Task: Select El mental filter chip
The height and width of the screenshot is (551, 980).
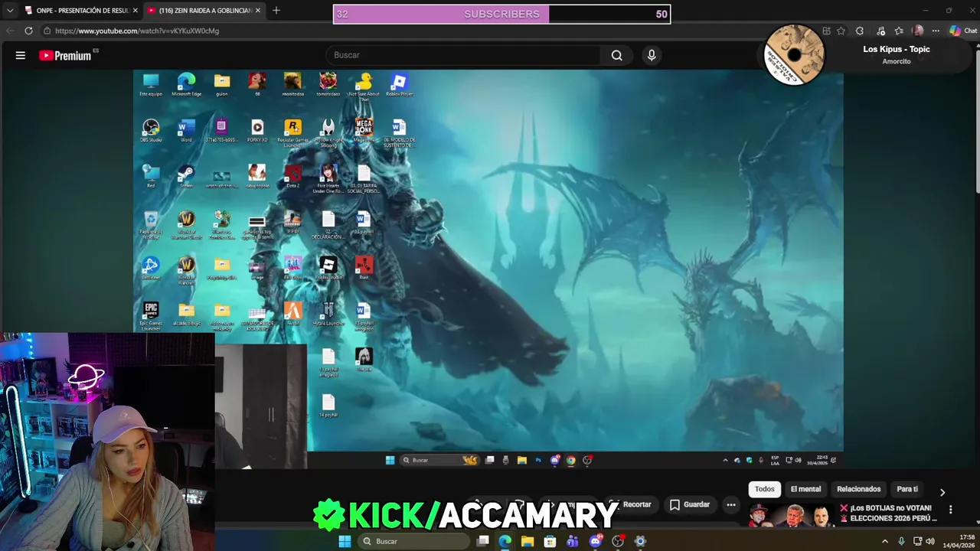Action: 805,489
